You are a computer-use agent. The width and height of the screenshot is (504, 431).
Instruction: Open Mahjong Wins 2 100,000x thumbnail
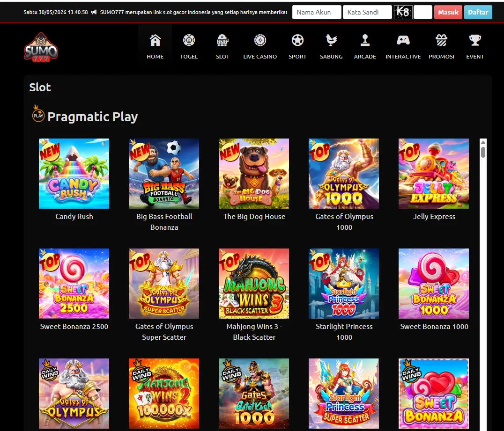coord(164,394)
